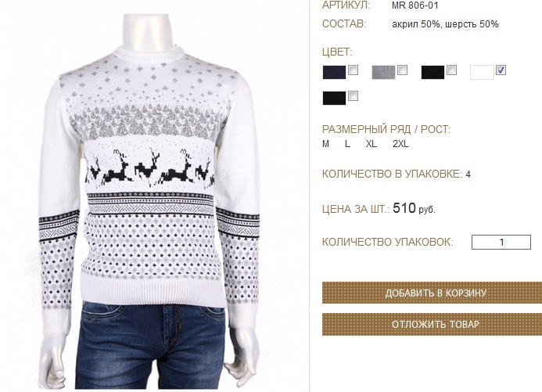Image resolution: width=542 pixels, height=392 pixels.
Task: Focus the Количество упаковок input field
Action: click(x=501, y=242)
